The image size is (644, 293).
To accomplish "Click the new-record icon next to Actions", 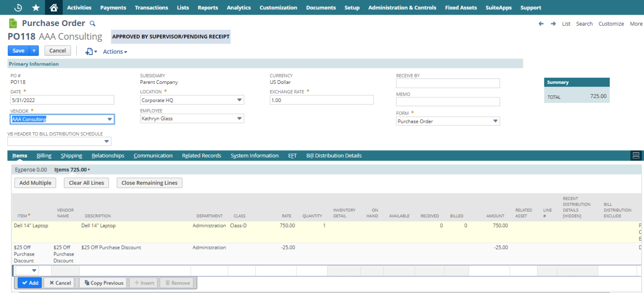I will coord(90,51).
